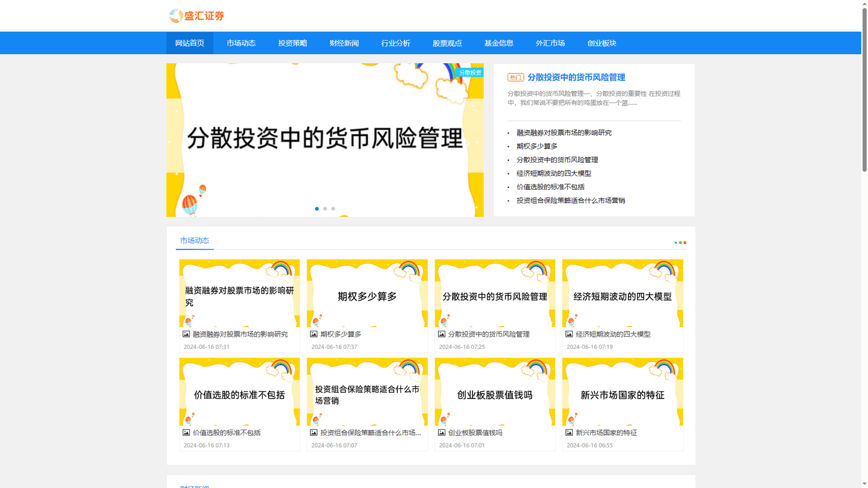Select 创业板块 navigation item
The height and width of the screenshot is (488, 868).
point(602,43)
